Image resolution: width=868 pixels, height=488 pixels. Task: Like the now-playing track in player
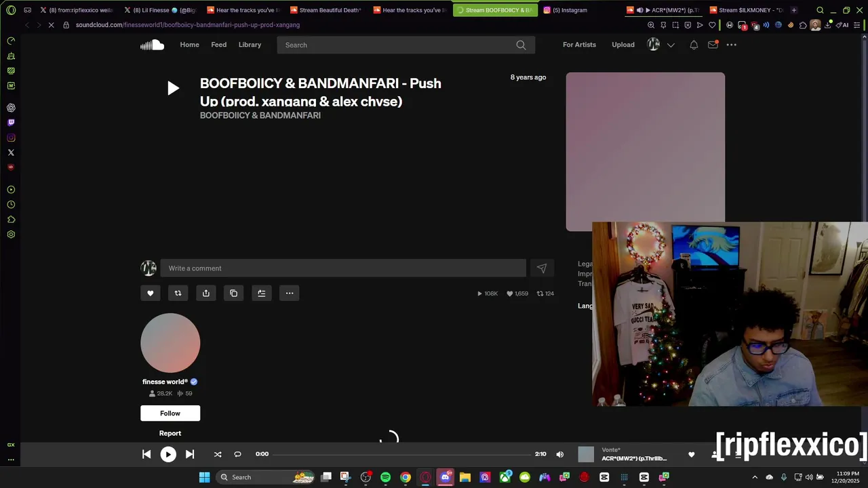point(691,455)
